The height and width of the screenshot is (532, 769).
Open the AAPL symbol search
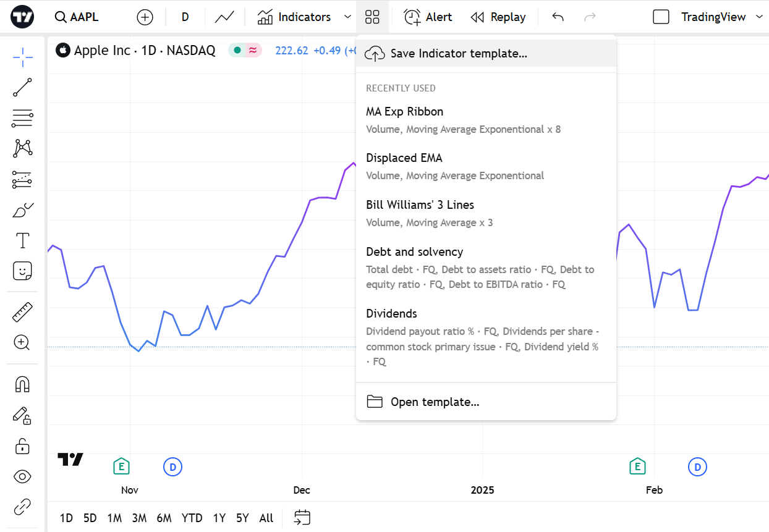coord(77,17)
